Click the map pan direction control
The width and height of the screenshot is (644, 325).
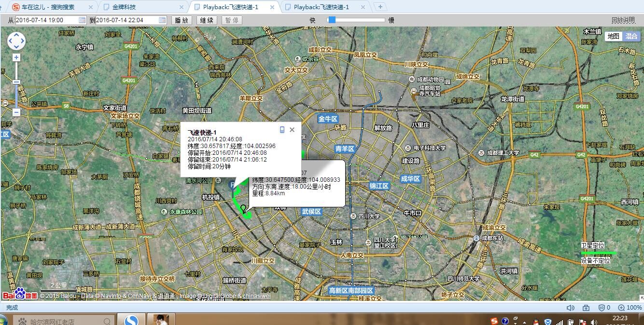point(16,41)
